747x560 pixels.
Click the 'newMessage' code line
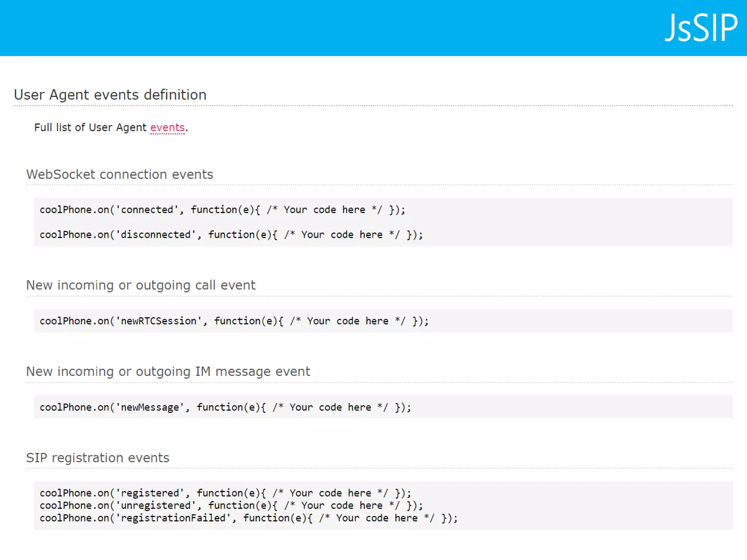click(x=225, y=407)
